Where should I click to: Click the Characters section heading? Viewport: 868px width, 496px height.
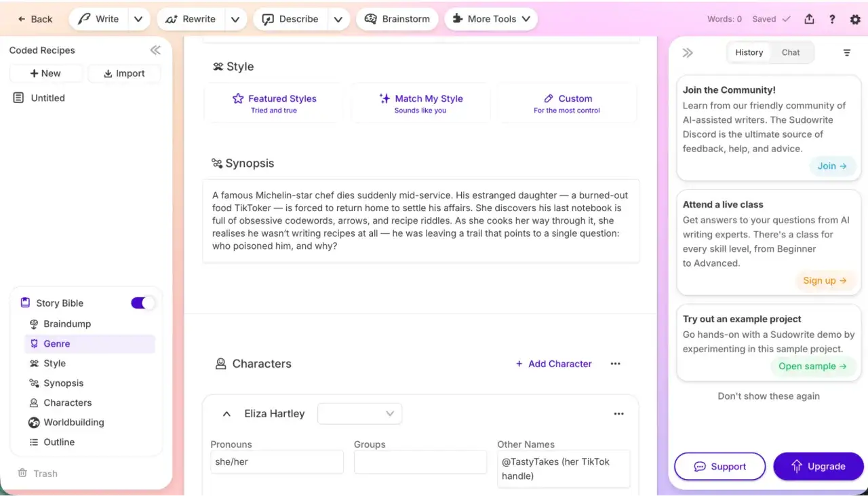pos(254,364)
